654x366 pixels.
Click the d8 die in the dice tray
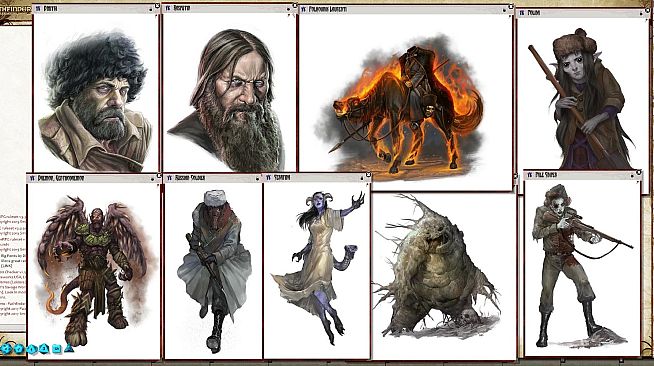44,348
